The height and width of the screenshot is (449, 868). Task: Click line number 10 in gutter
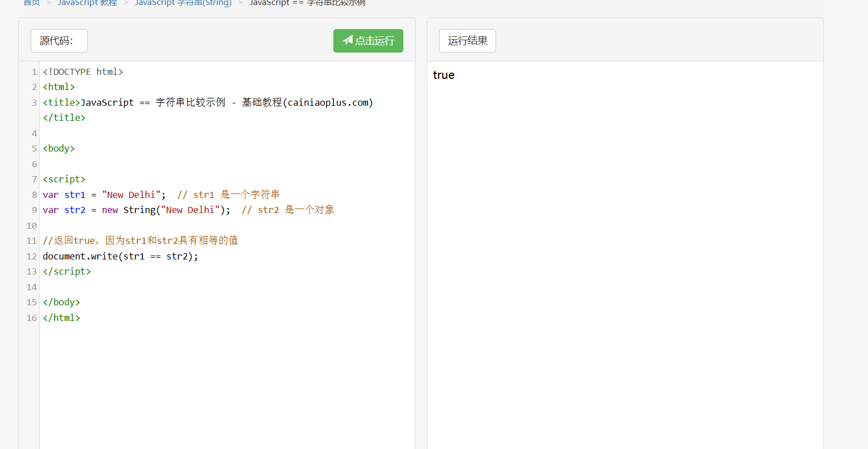pos(32,225)
